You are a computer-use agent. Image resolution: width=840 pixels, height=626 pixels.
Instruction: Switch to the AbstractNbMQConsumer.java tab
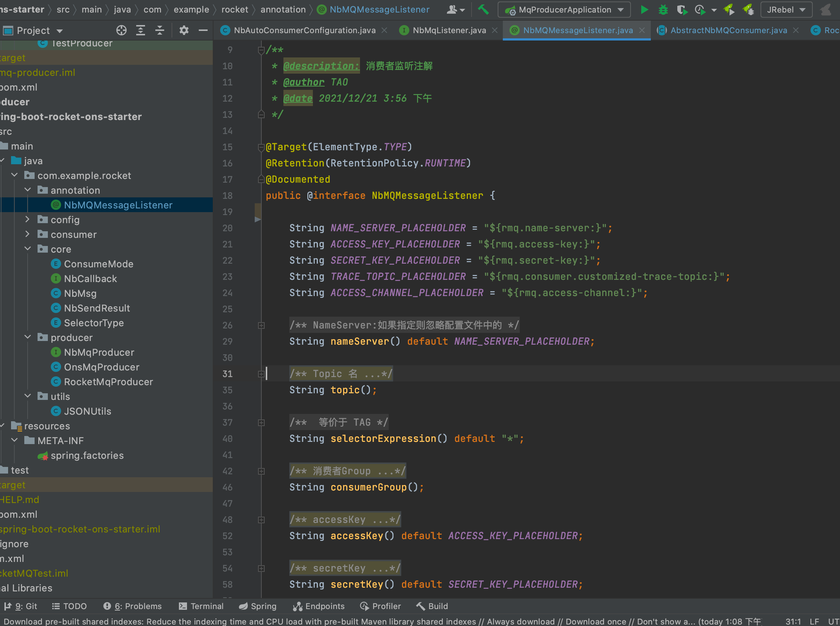coord(728,30)
